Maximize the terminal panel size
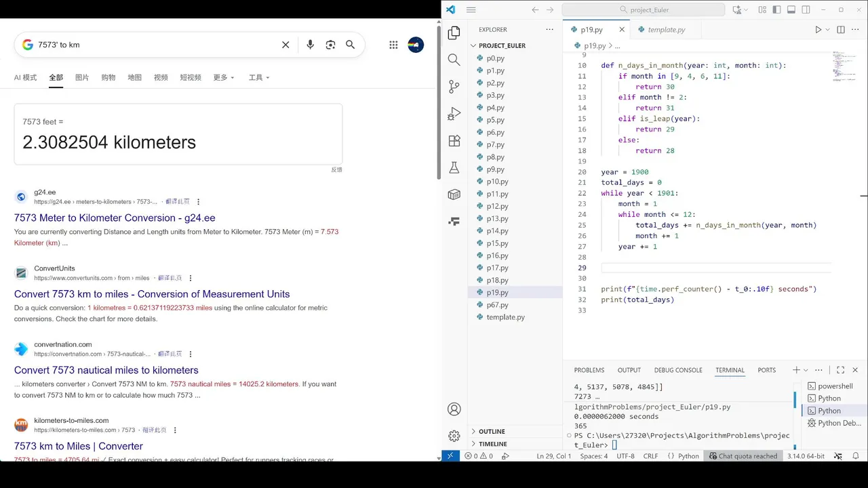 click(840, 370)
